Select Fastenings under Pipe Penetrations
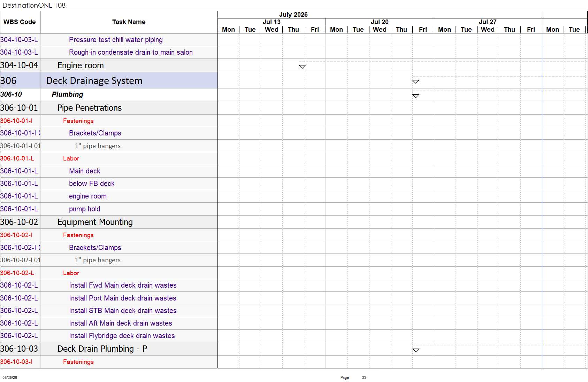The width and height of the screenshot is (588, 382). coord(78,121)
